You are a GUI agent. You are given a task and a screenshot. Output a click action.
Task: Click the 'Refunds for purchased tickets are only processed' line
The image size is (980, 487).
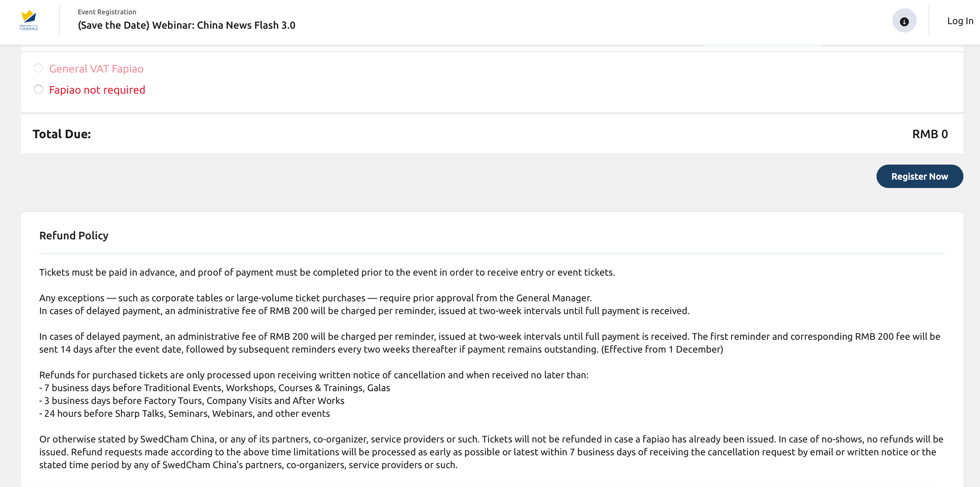click(x=313, y=375)
